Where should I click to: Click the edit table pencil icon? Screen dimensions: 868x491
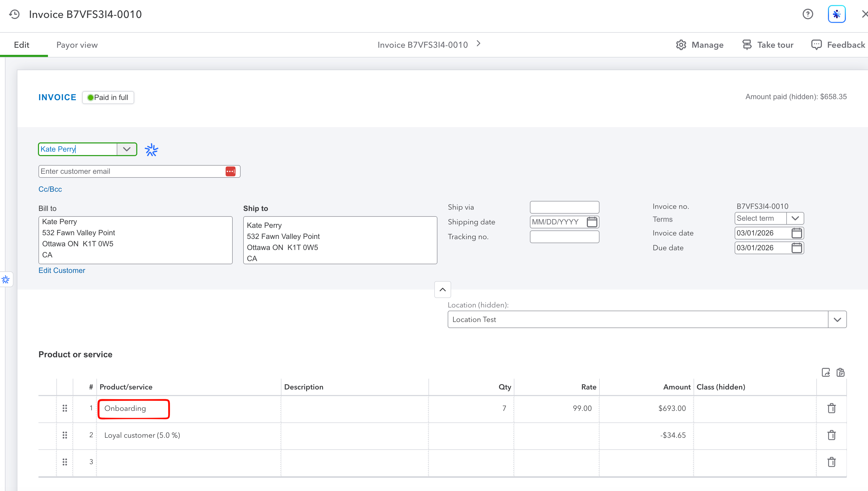click(x=826, y=372)
